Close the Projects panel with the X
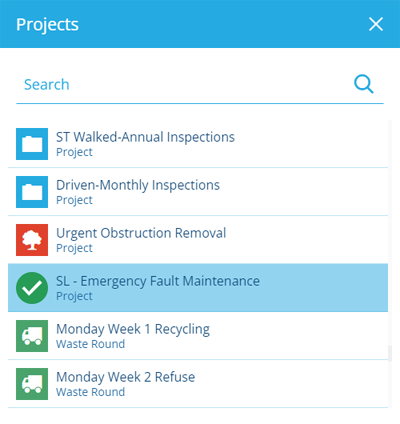Screen dimensions: 400x424 [x=376, y=24]
